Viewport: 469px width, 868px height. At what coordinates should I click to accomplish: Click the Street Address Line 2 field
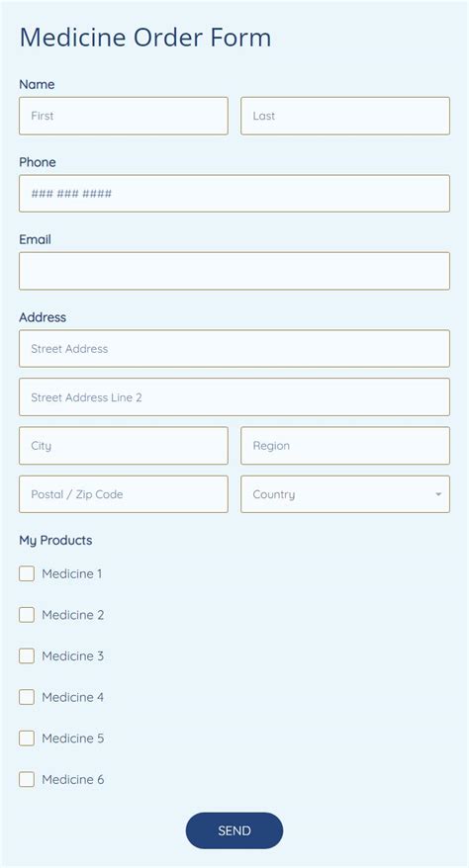(234, 396)
